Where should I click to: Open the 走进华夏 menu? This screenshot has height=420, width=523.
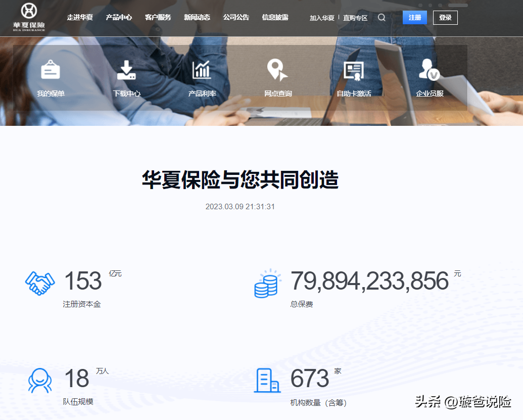coord(80,17)
